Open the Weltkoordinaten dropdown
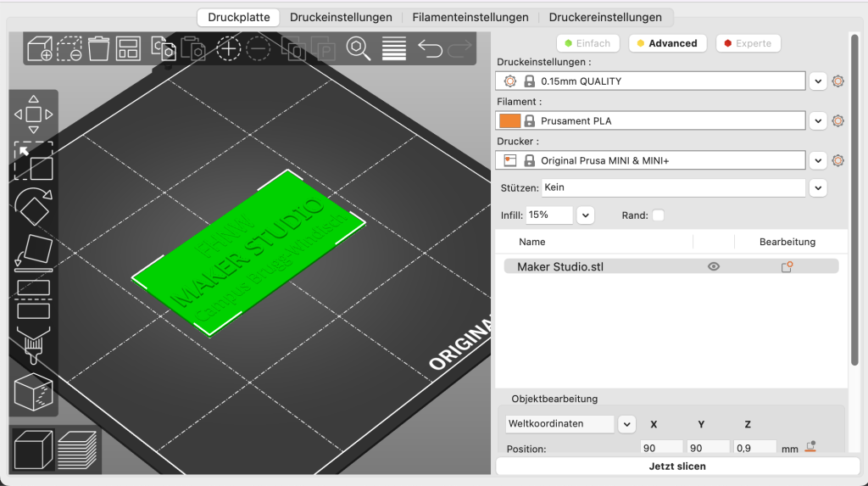Screen dimensions: 868x486 [626, 424]
